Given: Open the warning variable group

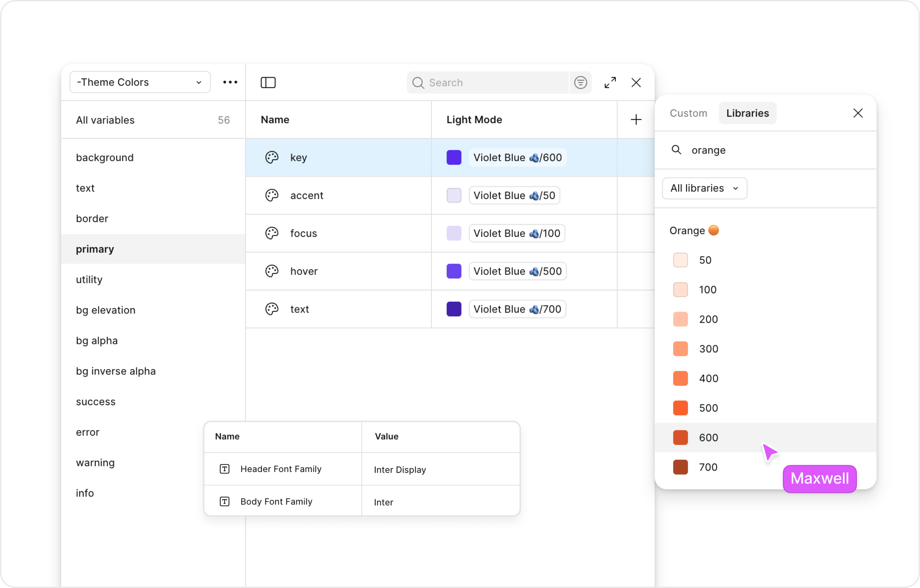Looking at the screenshot, I should (x=95, y=463).
